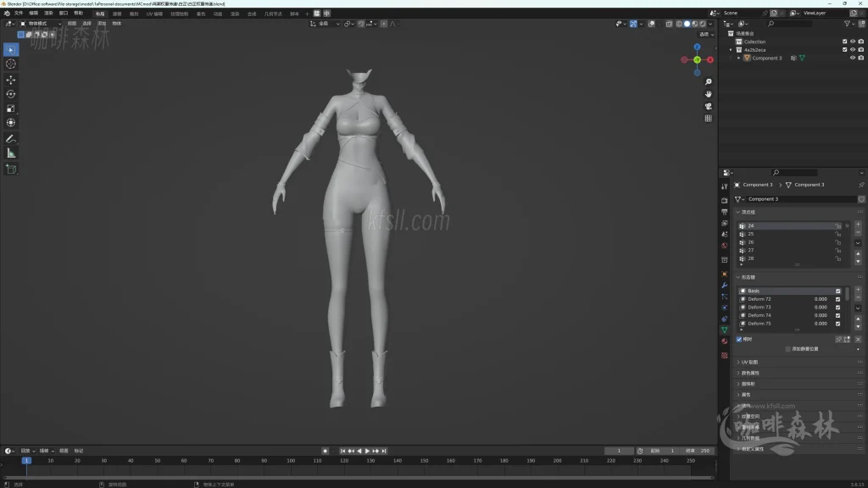This screenshot has width=868, height=488.
Task: Click the blue Z axis on navigation gizmo
Action: coord(697,47)
